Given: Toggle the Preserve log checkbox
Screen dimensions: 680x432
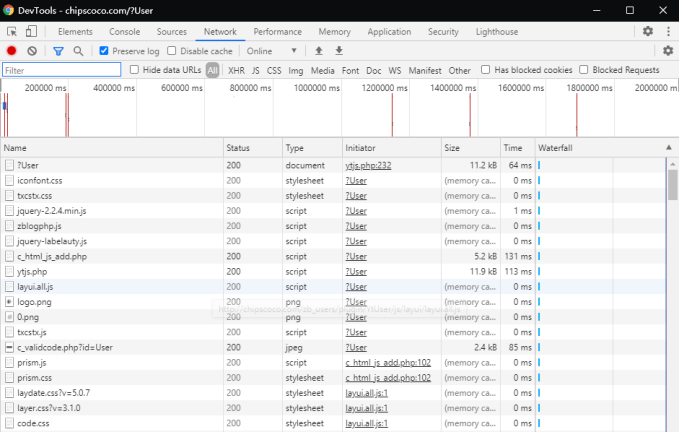Looking at the screenshot, I should 104,51.
